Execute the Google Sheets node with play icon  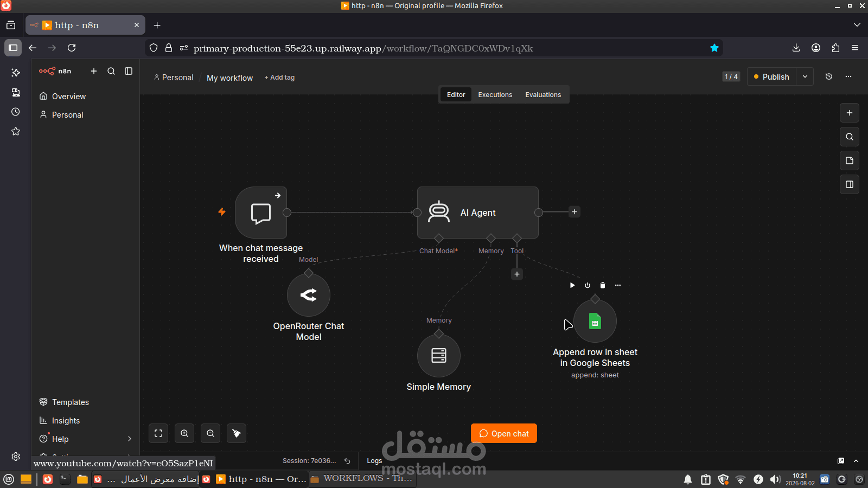click(572, 285)
